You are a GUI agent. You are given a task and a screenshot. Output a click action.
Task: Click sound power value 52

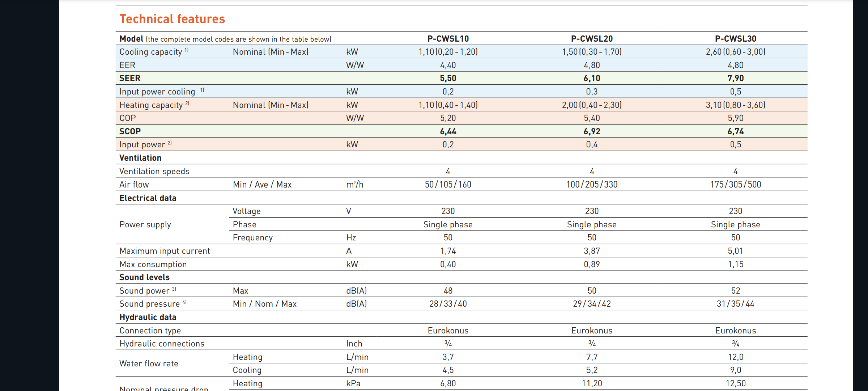736,291
